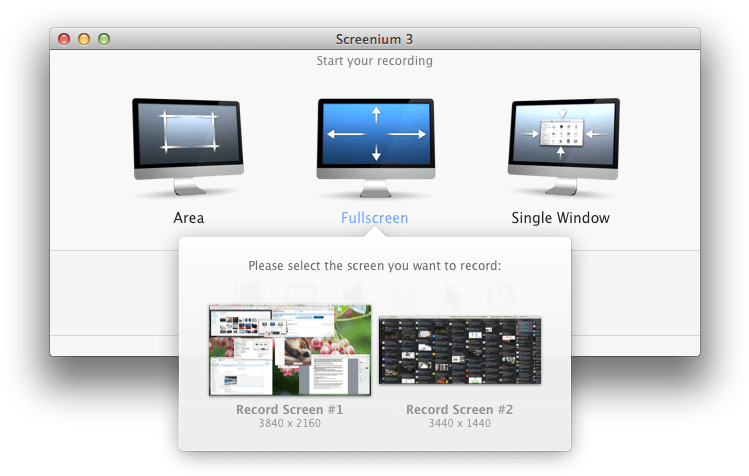Image resolution: width=749 pixels, height=476 pixels.
Task: Click the Start your recording heading
Action: [x=374, y=61]
